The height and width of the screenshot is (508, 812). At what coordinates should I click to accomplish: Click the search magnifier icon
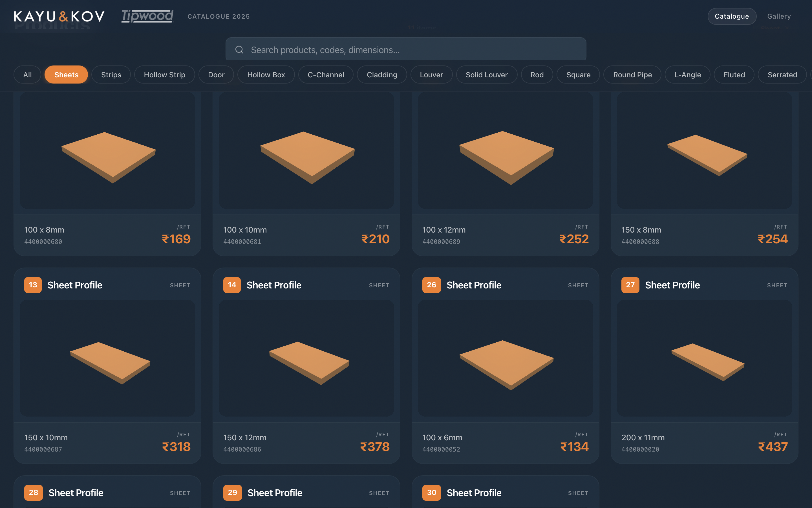239,50
